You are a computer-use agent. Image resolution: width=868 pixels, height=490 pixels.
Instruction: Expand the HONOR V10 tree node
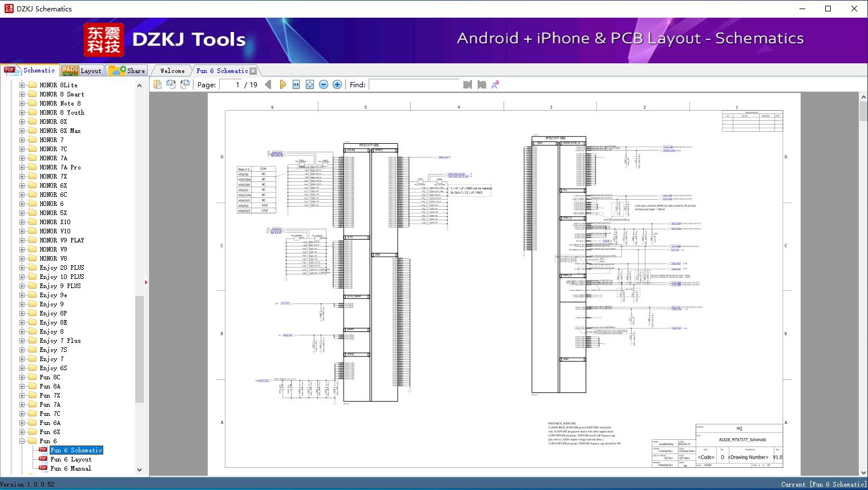(x=22, y=231)
